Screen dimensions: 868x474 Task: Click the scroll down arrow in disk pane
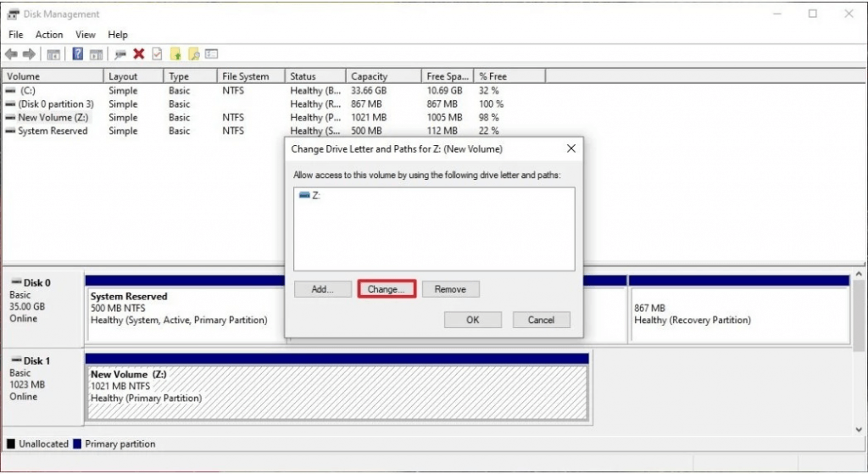[859, 429]
